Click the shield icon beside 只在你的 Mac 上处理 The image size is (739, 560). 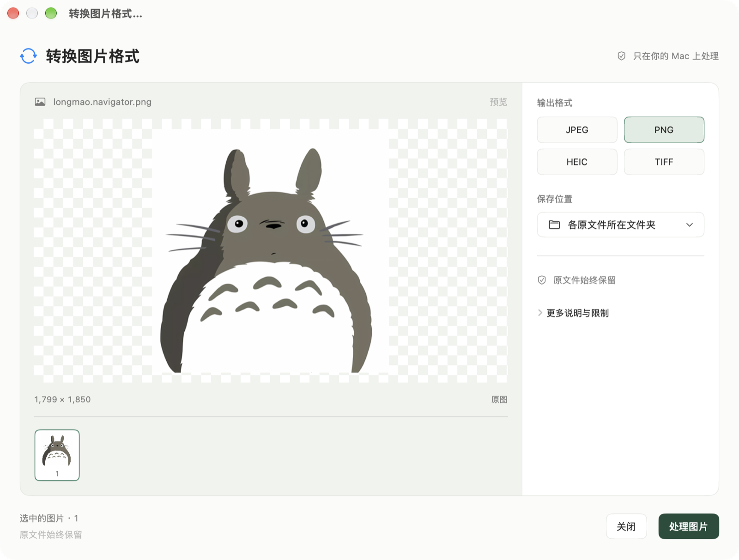(x=622, y=56)
